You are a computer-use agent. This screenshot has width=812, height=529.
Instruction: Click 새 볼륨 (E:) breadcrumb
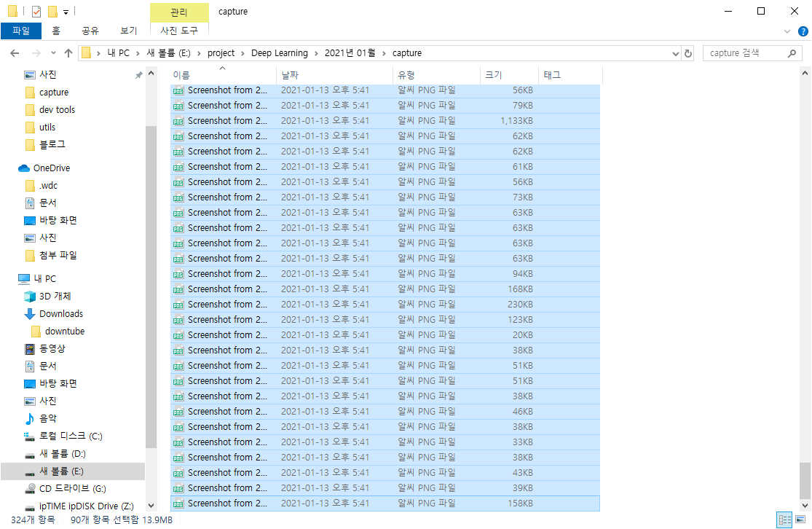(x=169, y=53)
